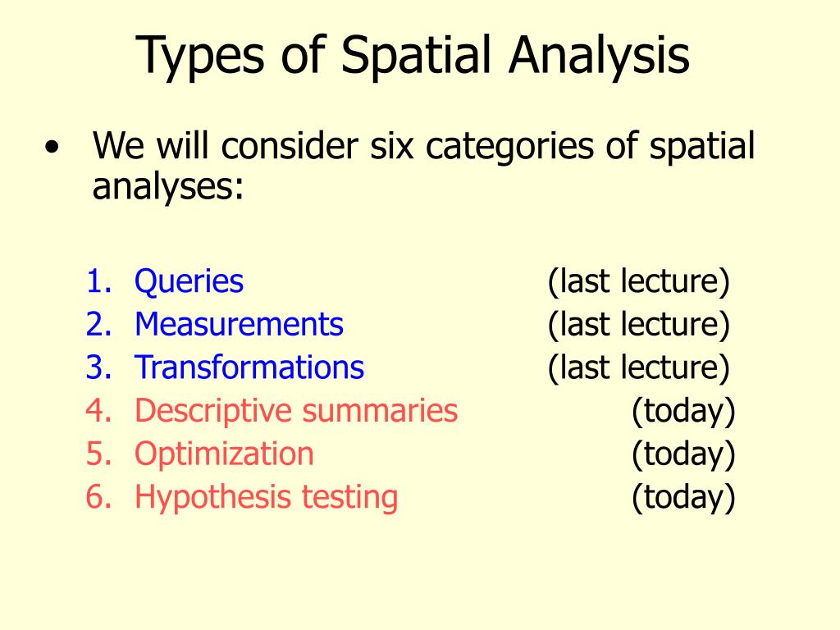Click the slide title 'Types of Spatial Analysis'

(413, 56)
